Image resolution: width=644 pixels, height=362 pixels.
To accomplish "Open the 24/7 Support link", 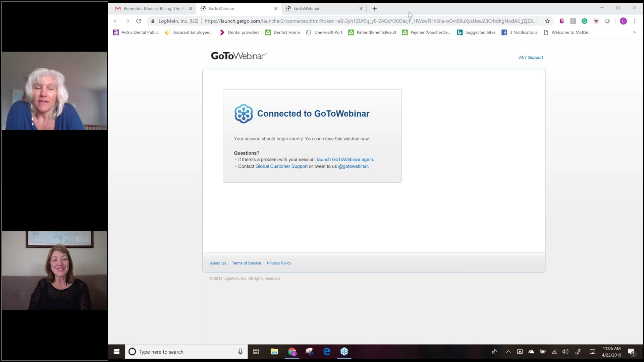I will point(530,57).
